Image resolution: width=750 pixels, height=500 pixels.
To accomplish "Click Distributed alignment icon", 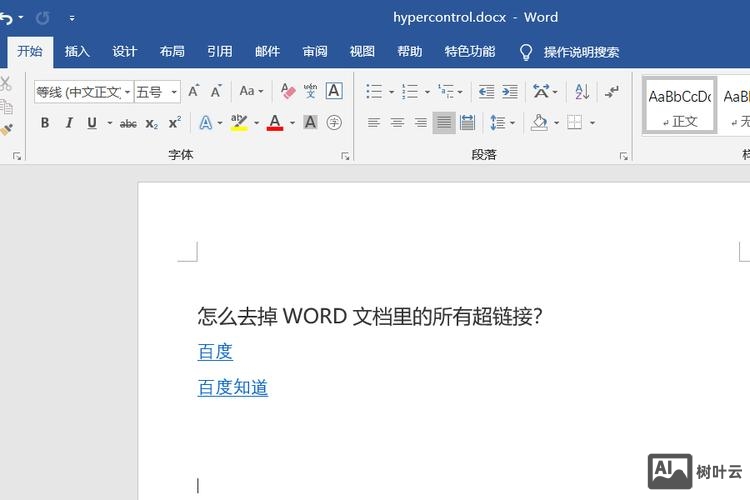I will [467, 123].
